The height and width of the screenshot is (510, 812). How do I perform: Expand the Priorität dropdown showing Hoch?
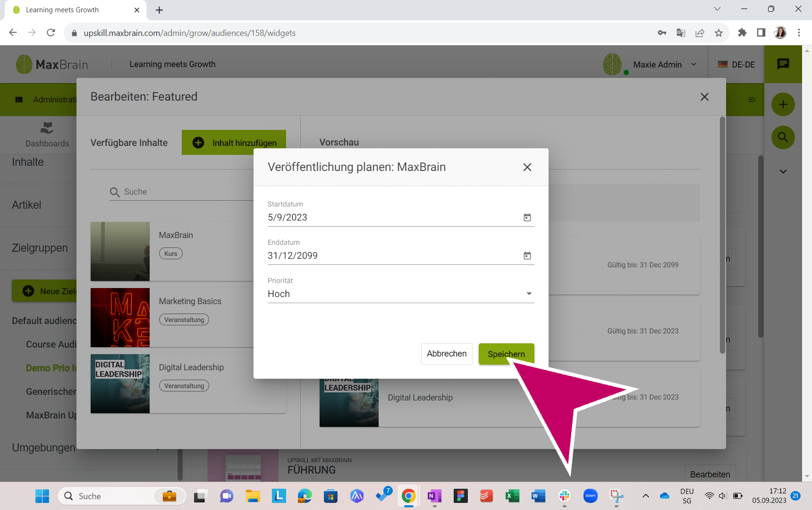click(x=401, y=294)
